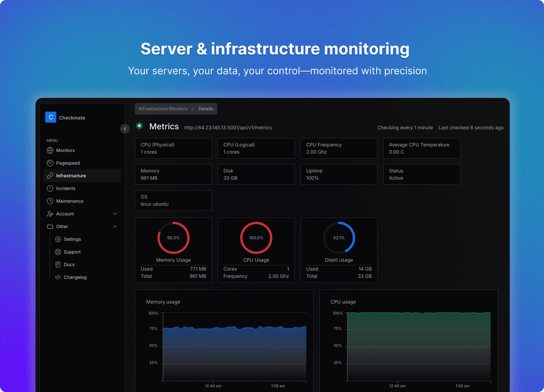Click the CPU Frequency 2.00 Ghz card
Image resolution: width=544 pixels, height=392 pixels.
[339, 148]
